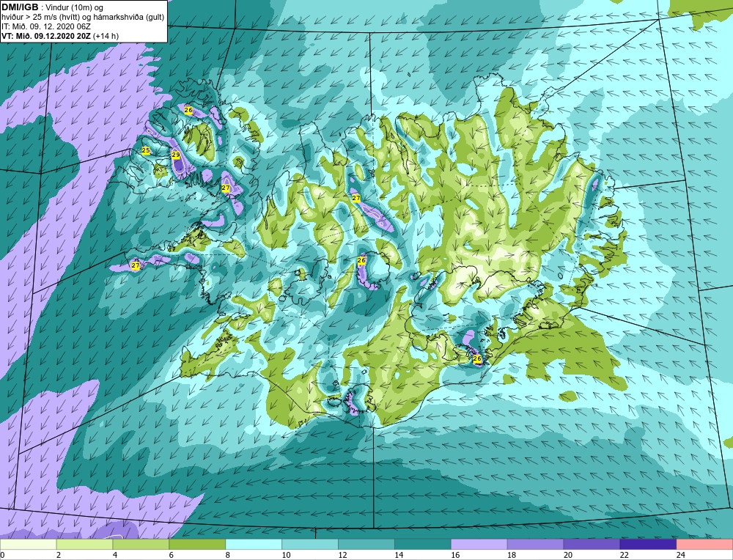733x560 pixels.
Task: Select the pink above-24 m/s legend swatch
Action: [704, 544]
